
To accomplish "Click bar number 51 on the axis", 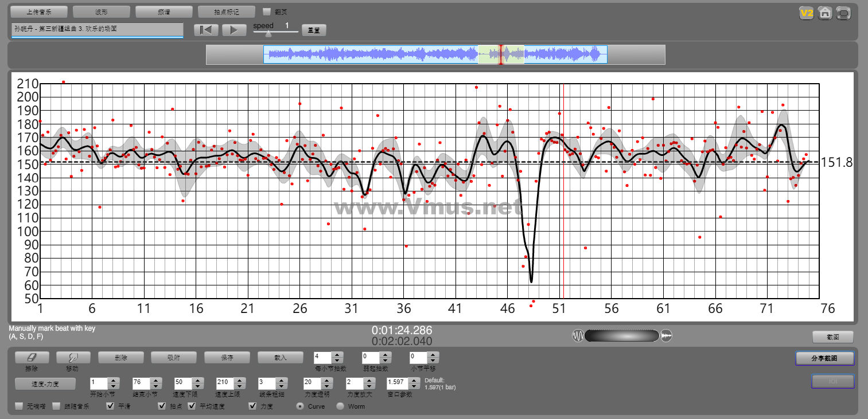I will click(559, 308).
